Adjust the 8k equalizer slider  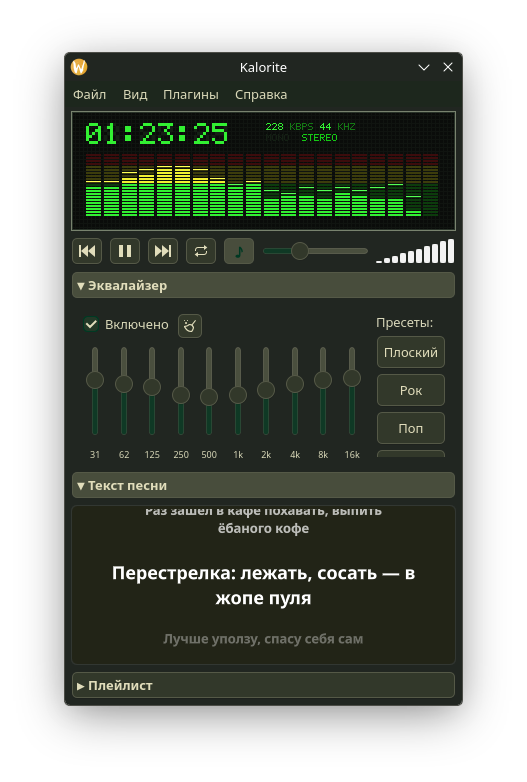click(323, 391)
